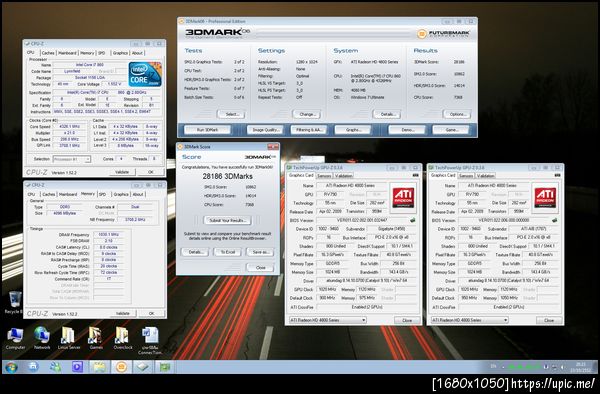Click Submit Your Results in 3DMark Score
Screen dimensions: 600x394
tap(228, 220)
